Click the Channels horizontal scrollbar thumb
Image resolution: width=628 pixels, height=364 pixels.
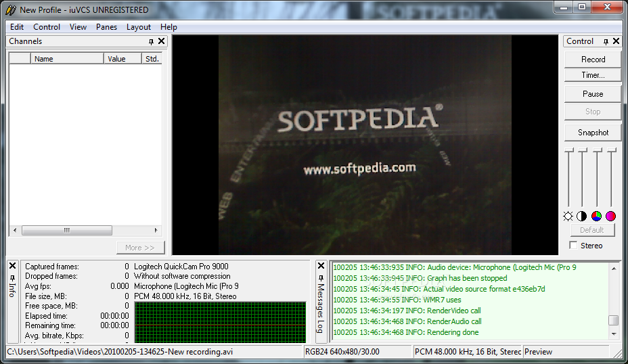(67, 230)
